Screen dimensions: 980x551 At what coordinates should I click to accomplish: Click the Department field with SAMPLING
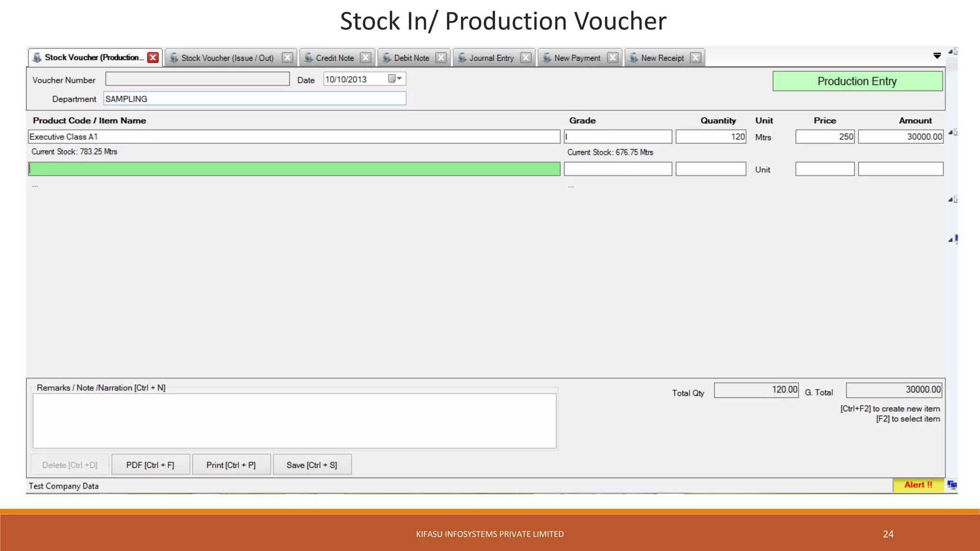tap(255, 99)
